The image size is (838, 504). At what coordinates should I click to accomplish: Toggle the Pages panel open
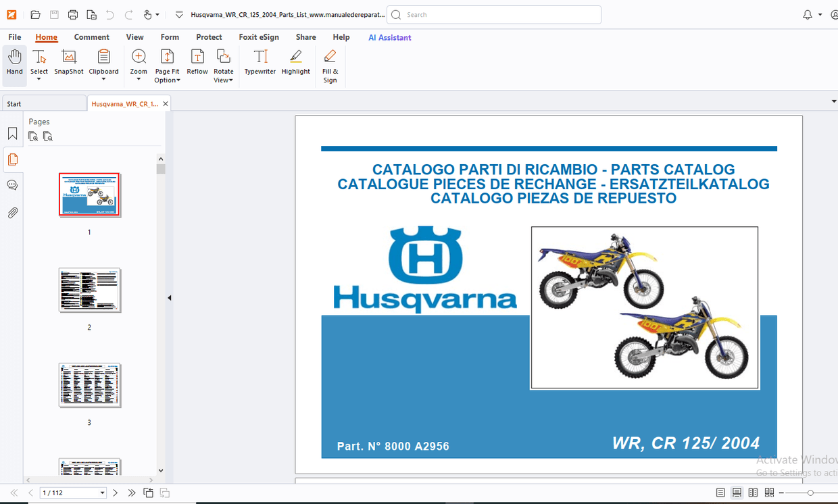tap(12, 159)
